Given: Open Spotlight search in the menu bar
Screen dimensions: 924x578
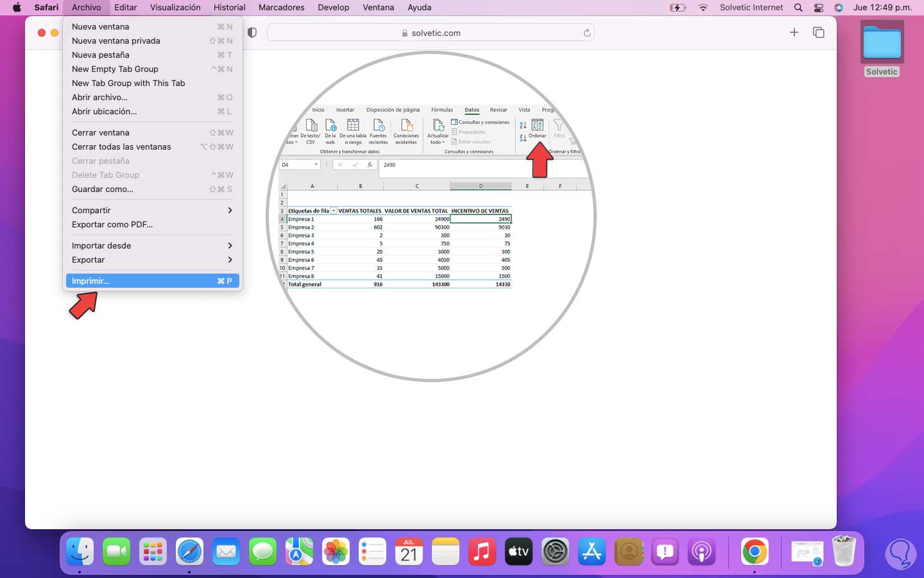Looking at the screenshot, I should coord(798,8).
